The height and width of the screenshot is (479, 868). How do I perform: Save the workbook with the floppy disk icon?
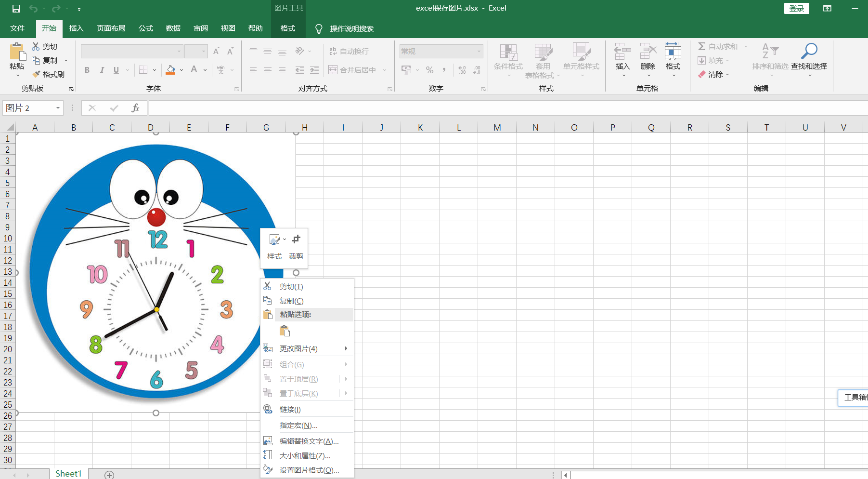(x=16, y=9)
